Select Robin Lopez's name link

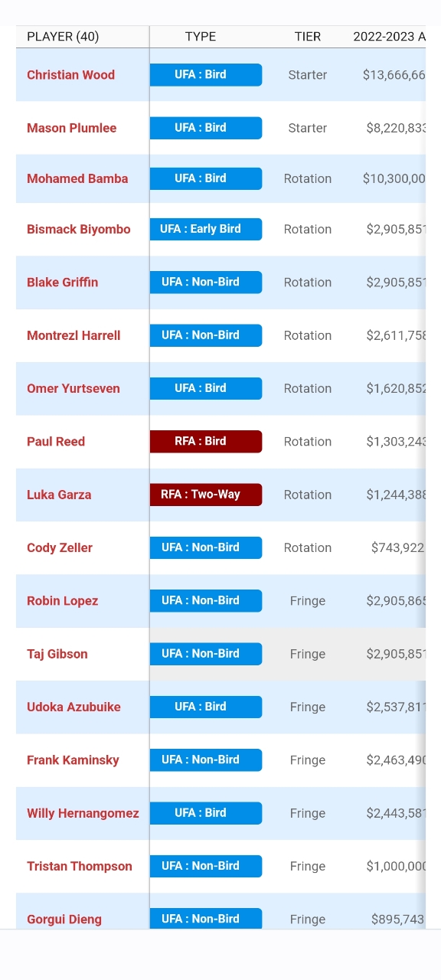[62, 601]
